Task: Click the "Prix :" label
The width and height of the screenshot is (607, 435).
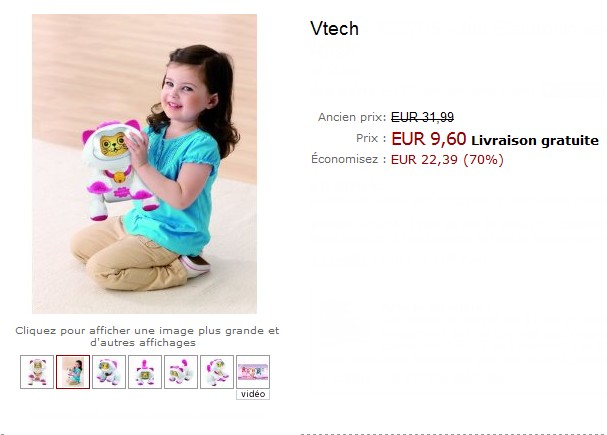Action: [x=371, y=138]
